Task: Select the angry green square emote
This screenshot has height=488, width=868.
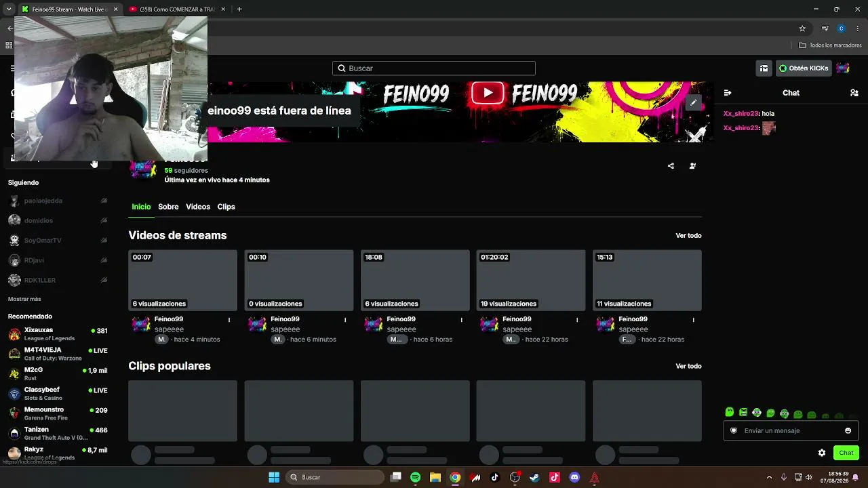Action: (743, 412)
